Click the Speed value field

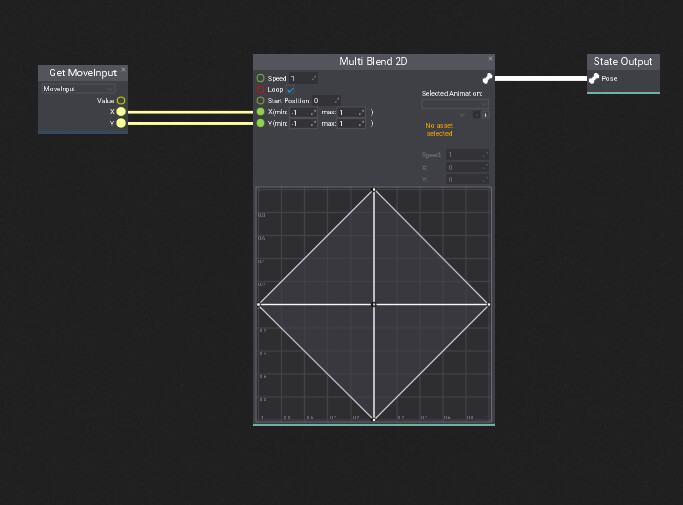[x=303, y=78]
